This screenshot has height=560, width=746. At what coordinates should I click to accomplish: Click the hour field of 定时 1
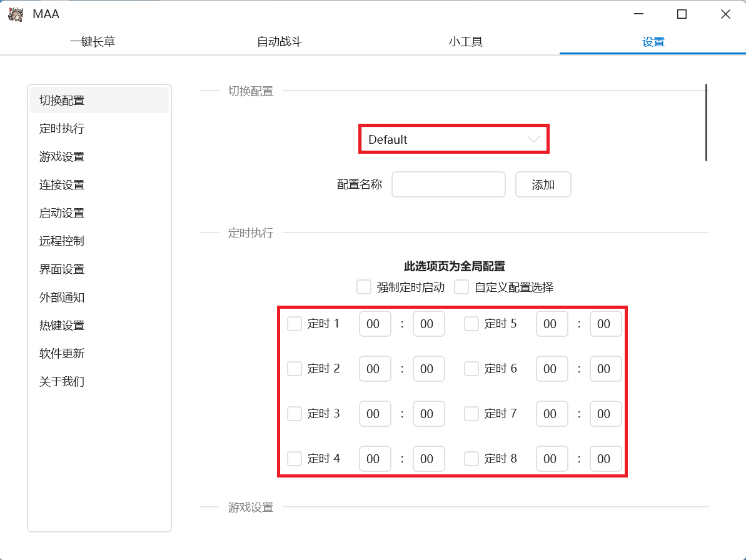[375, 324]
